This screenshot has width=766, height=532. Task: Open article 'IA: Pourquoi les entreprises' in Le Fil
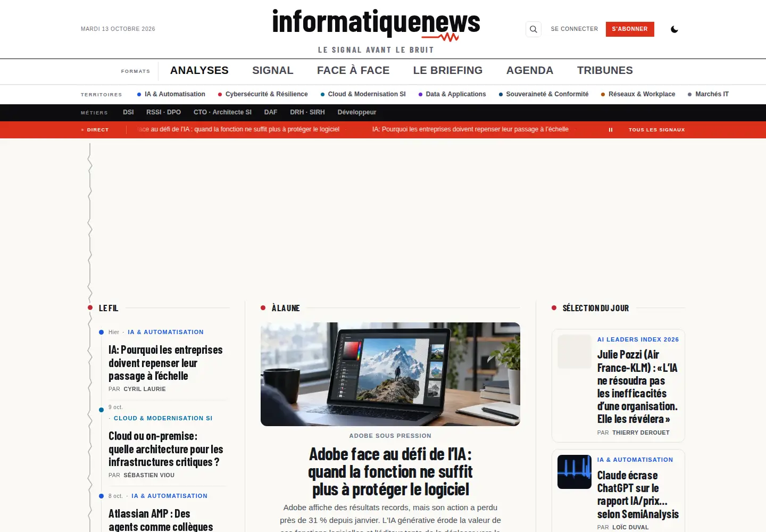click(165, 363)
